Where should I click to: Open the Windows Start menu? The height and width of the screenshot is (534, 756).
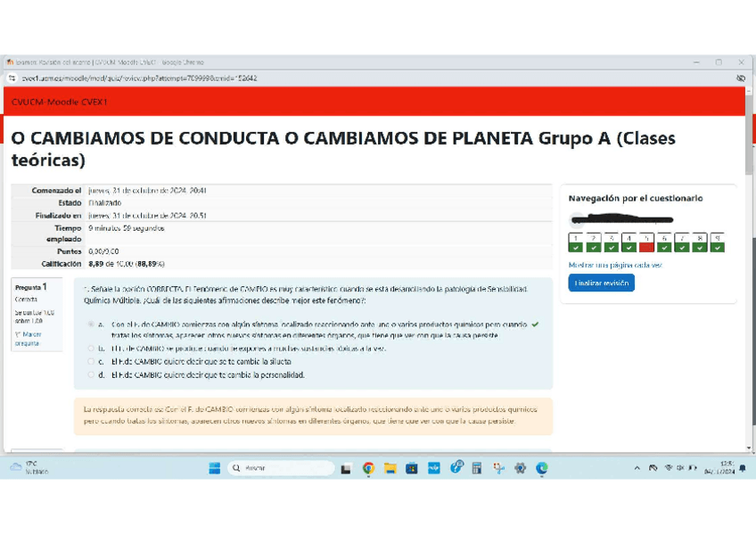(215, 468)
